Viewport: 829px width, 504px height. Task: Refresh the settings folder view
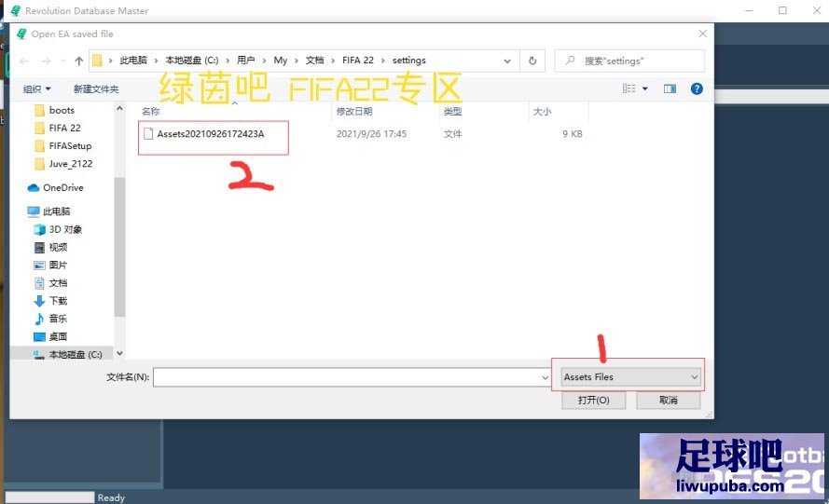click(x=532, y=61)
